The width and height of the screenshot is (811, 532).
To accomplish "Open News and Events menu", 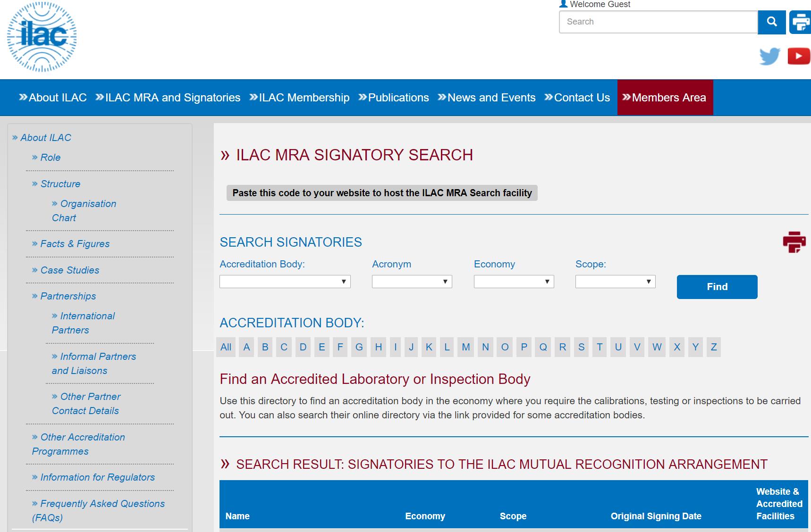I will [x=487, y=98].
